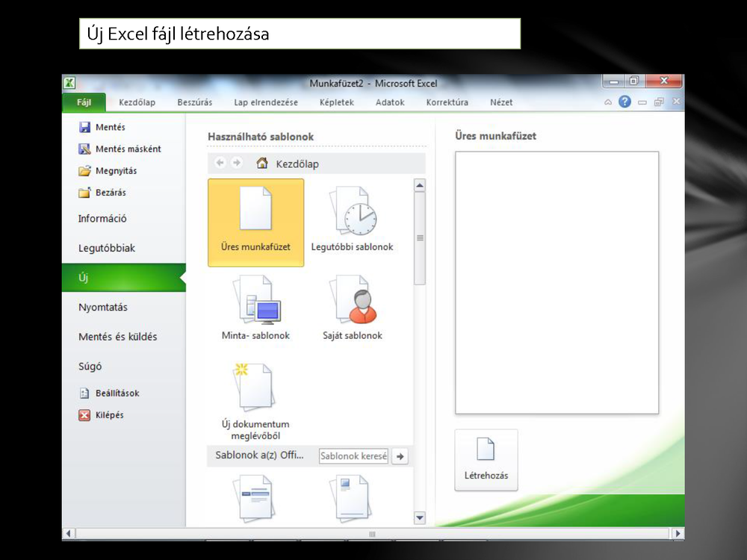Screen dimensions: 747x560
Task: Click template list scroll up arrow
Action: coord(420,185)
